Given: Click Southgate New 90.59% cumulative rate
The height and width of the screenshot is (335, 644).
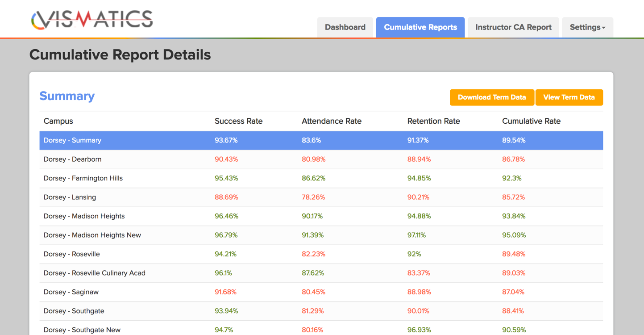Looking at the screenshot, I should pos(514,330).
